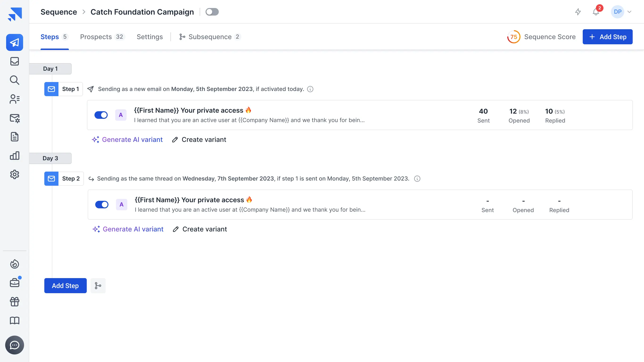This screenshot has width=644, height=362.
Task: Open the Warm-up flame sidebar icon
Action: [x=15, y=264]
